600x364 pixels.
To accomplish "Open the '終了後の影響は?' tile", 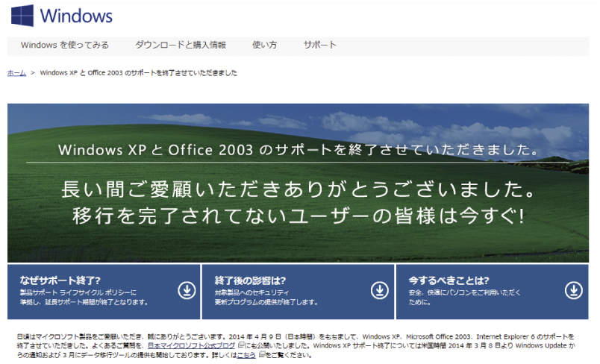I will (298, 292).
